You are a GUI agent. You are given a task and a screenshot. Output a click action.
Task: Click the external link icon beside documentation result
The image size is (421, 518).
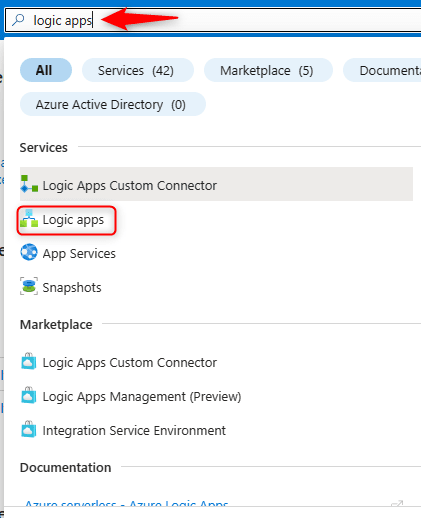[397, 503]
